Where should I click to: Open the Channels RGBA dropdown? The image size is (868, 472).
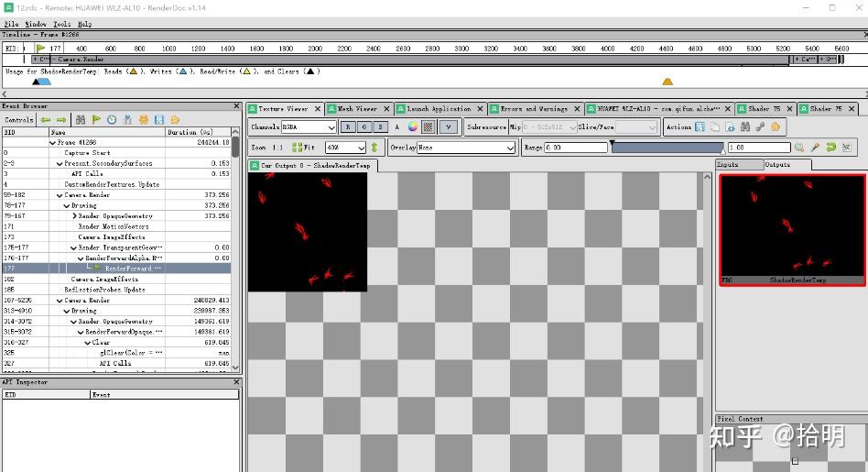[x=307, y=127]
